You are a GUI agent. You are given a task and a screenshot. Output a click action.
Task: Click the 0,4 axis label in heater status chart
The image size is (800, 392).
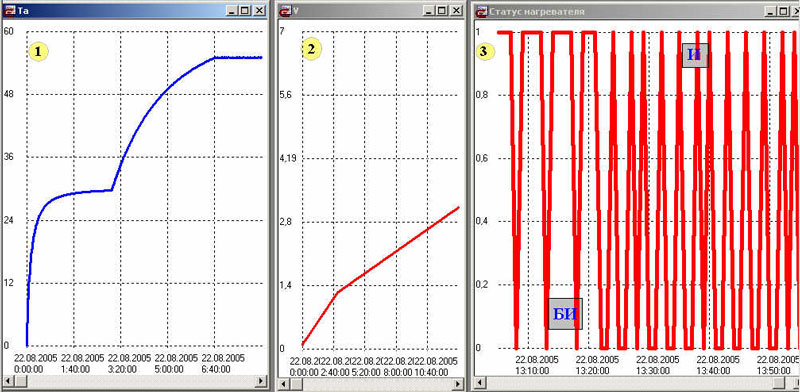pos(481,222)
